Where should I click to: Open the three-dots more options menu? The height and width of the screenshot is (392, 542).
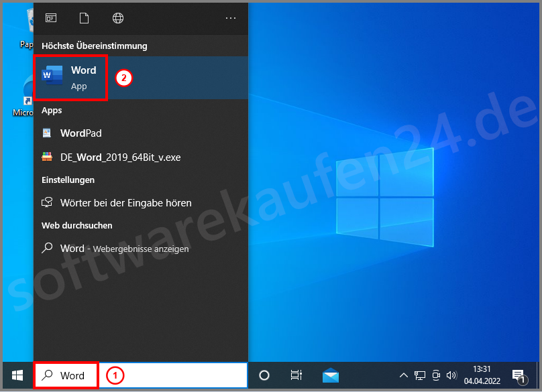pyautogui.click(x=231, y=18)
